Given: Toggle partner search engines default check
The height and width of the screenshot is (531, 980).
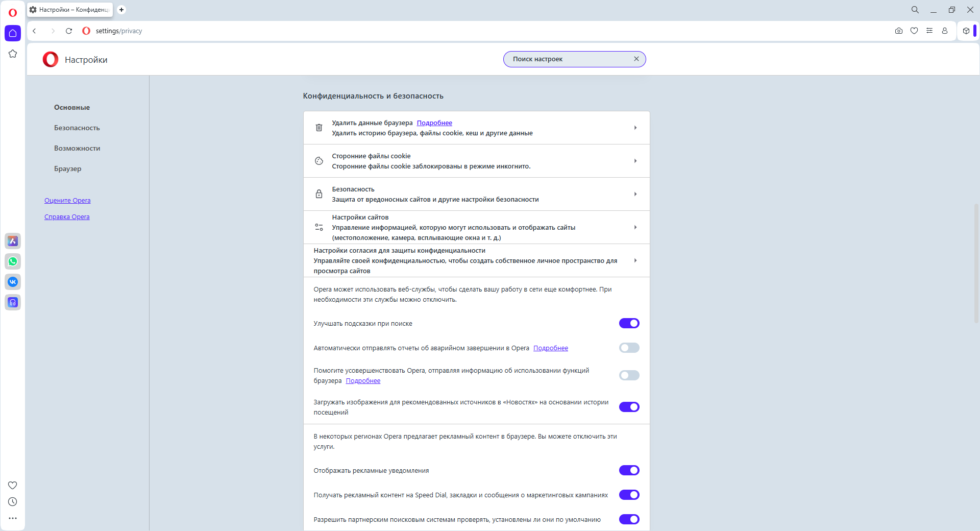Looking at the screenshot, I should point(629,519).
